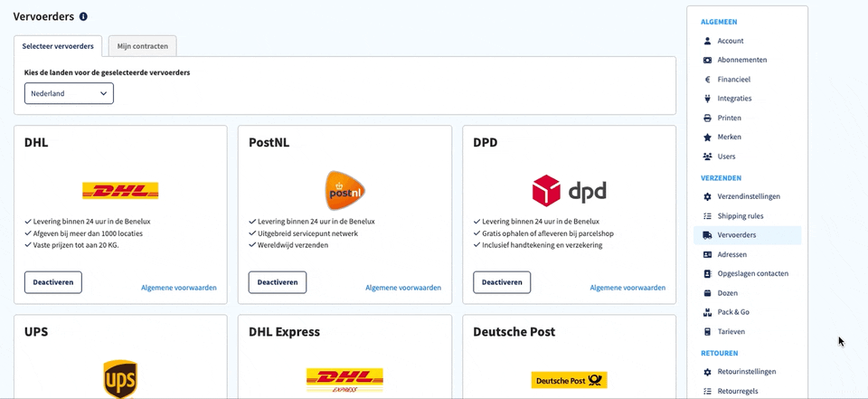Click the Deutsche Post logo
The width and height of the screenshot is (868, 399).
point(569,380)
